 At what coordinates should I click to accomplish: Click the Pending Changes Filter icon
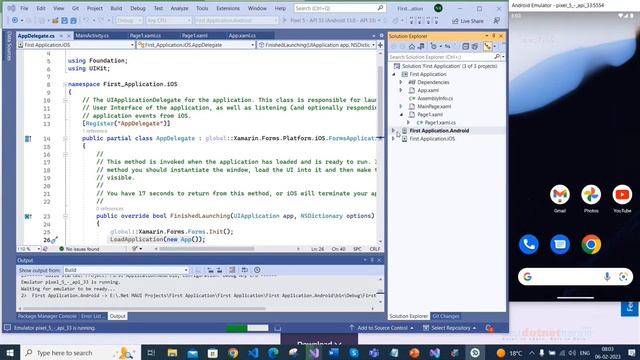tap(433, 47)
